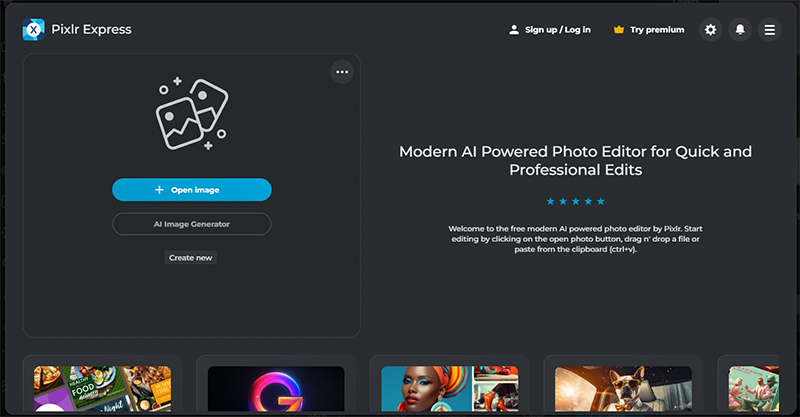Image resolution: width=800 pixels, height=417 pixels.
Task: Open the food collage template thumbnail
Action: [x=103, y=388]
